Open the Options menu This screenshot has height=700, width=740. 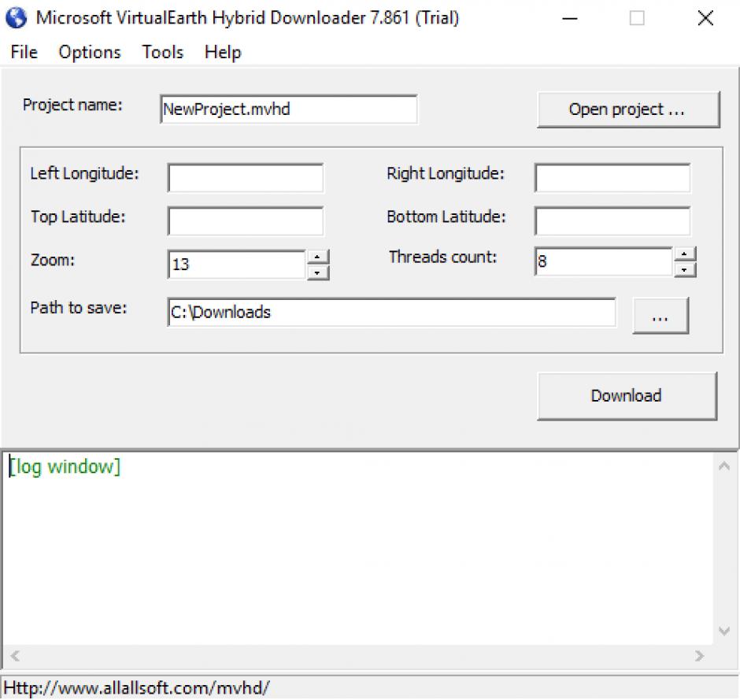(90, 52)
